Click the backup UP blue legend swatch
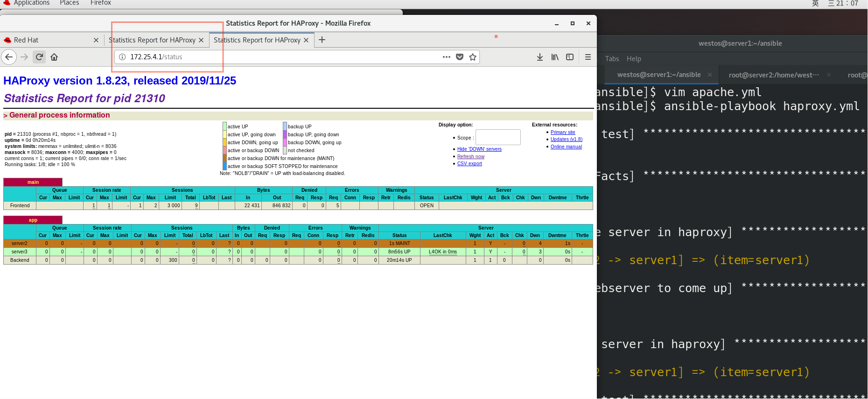Viewport: 868px width, 399px height. [285, 126]
